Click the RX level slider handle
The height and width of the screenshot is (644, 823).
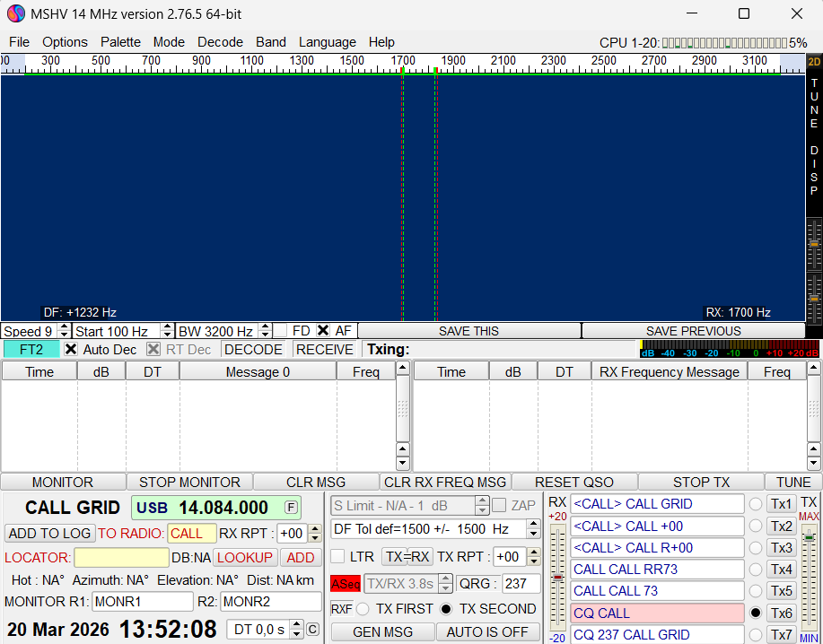557,577
